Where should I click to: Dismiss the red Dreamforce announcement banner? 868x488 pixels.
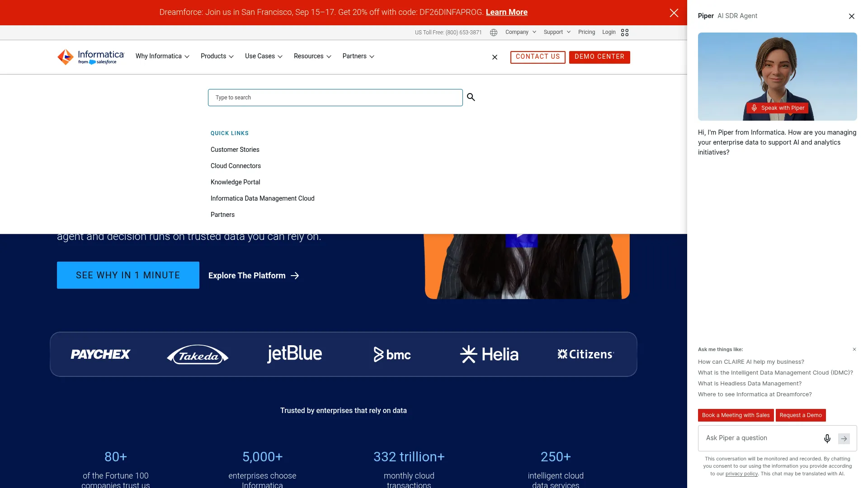(x=674, y=13)
